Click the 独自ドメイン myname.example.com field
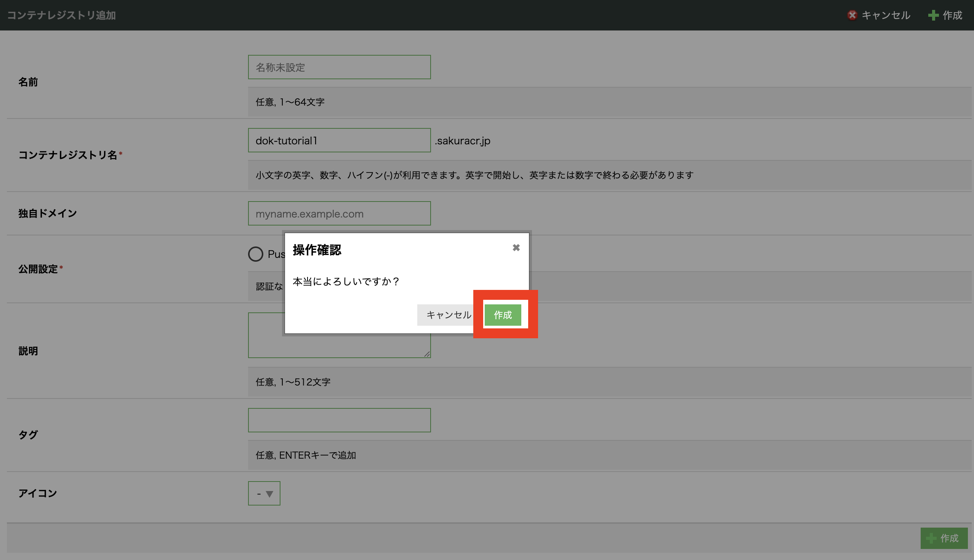The width and height of the screenshot is (974, 560). click(x=339, y=213)
